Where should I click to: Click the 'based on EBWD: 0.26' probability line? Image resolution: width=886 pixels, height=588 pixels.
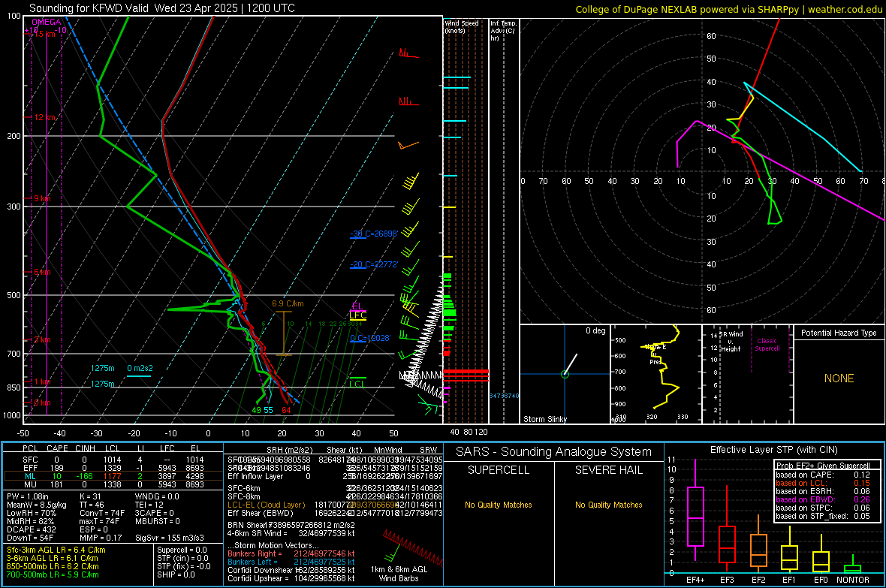pos(823,499)
